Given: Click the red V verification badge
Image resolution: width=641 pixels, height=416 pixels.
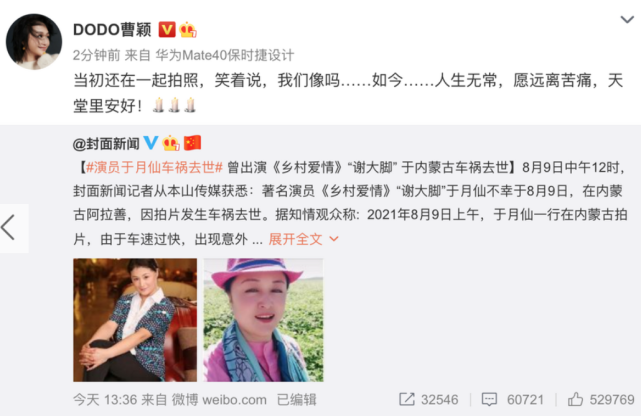Looking at the screenshot, I should point(167,30).
